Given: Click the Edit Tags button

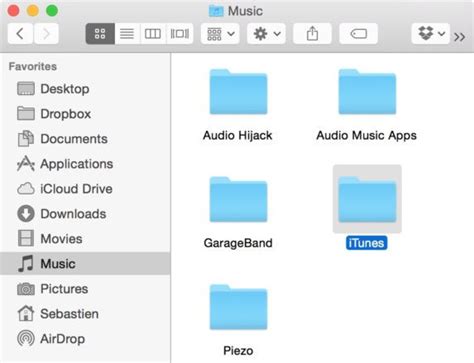Looking at the screenshot, I should (x=358, y=34).
